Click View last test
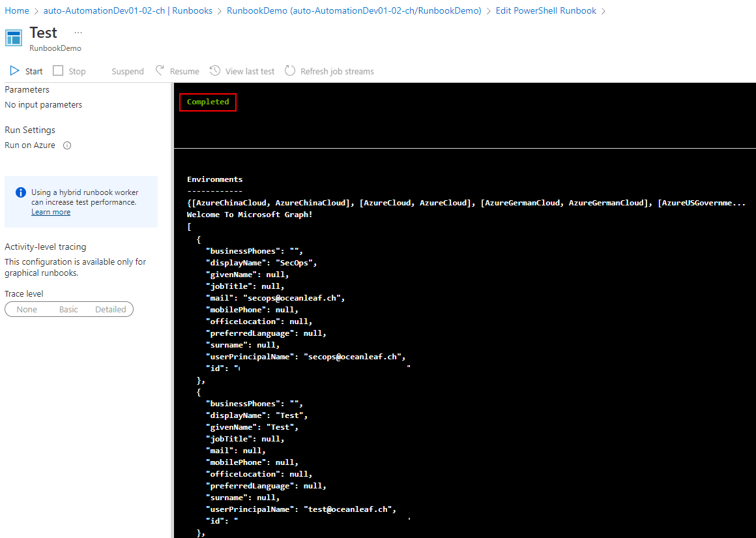Viewport: 756px width, 538px height. pos(250,72)
